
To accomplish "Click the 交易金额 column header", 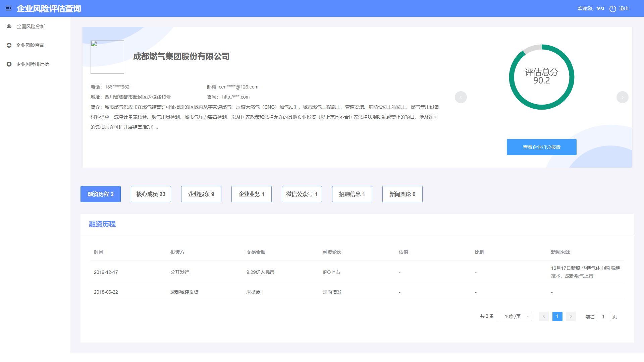I will click(256, 252).
